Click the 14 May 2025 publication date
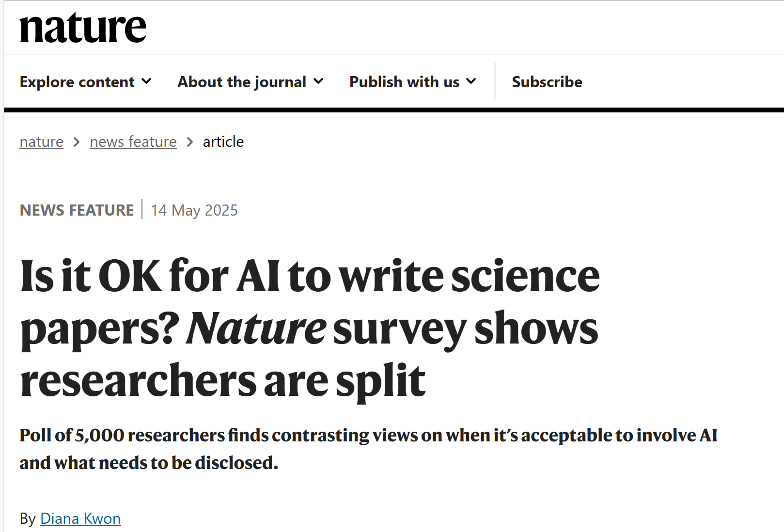 tap(194, 210)
